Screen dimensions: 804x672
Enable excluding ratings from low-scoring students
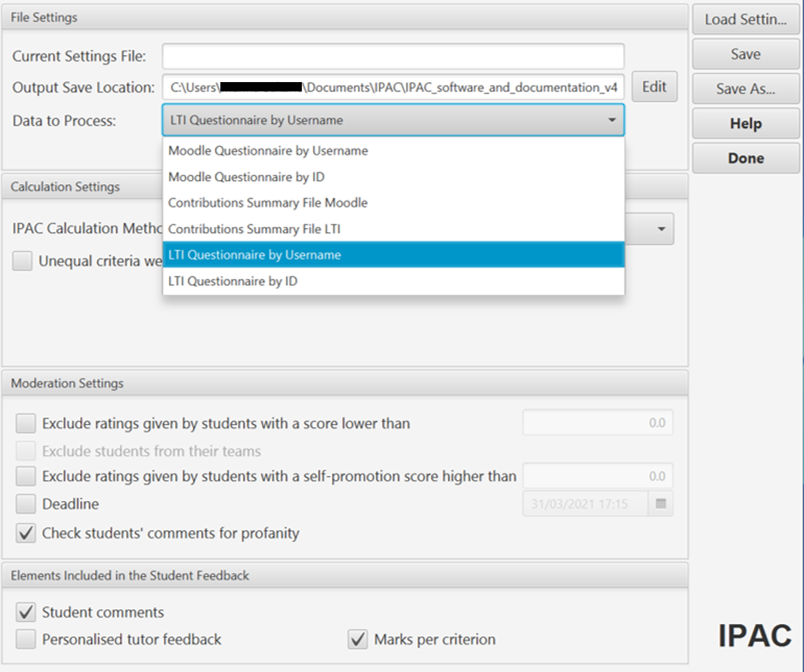(x=25, y=423)
